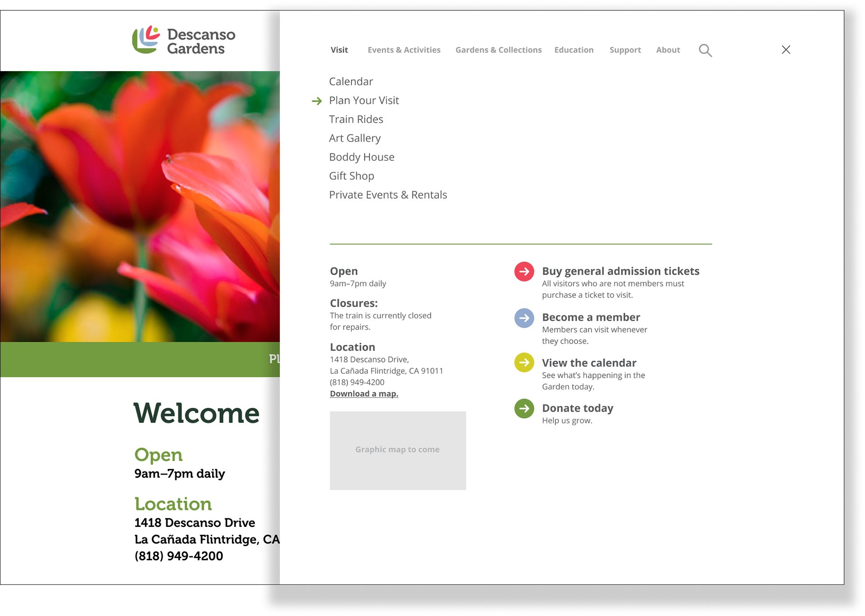Open the Visit menu tab
The height and width of the screenshot is (616, 865).
pyautogui.click(x=339, y=50)
